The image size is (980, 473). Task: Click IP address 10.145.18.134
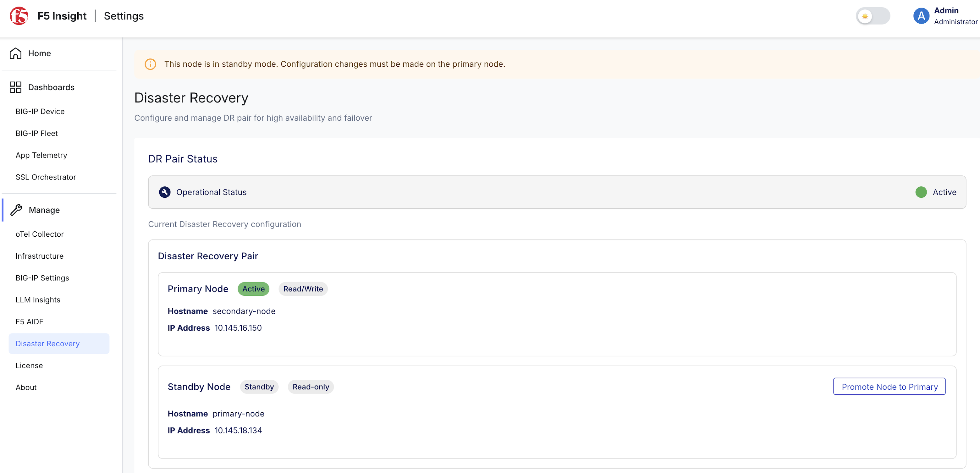point(238,430)
